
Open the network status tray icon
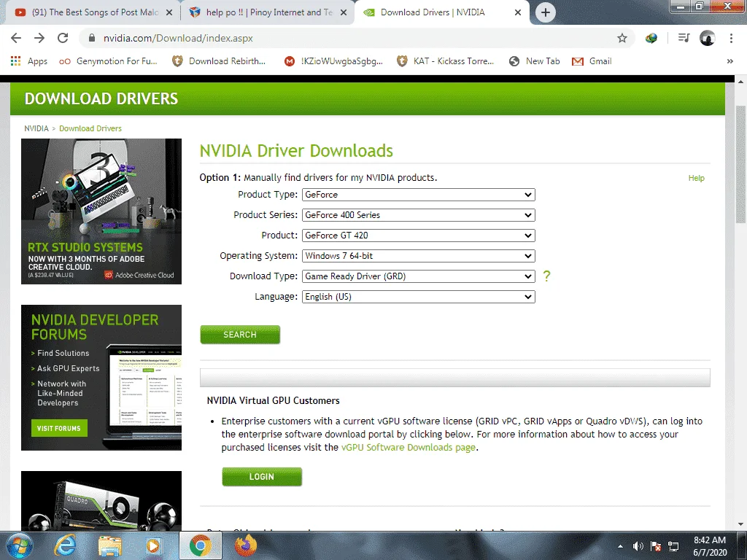coord(673,546)
